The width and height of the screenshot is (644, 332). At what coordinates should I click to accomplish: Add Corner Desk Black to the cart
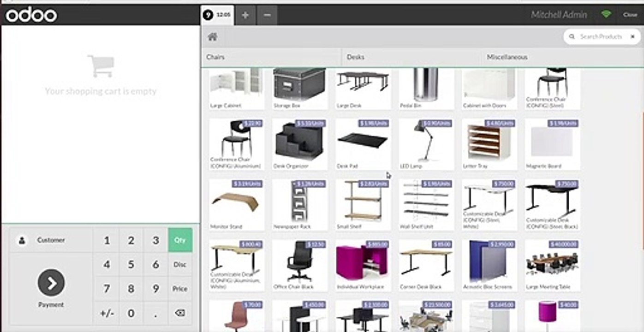tap(426, 265)
